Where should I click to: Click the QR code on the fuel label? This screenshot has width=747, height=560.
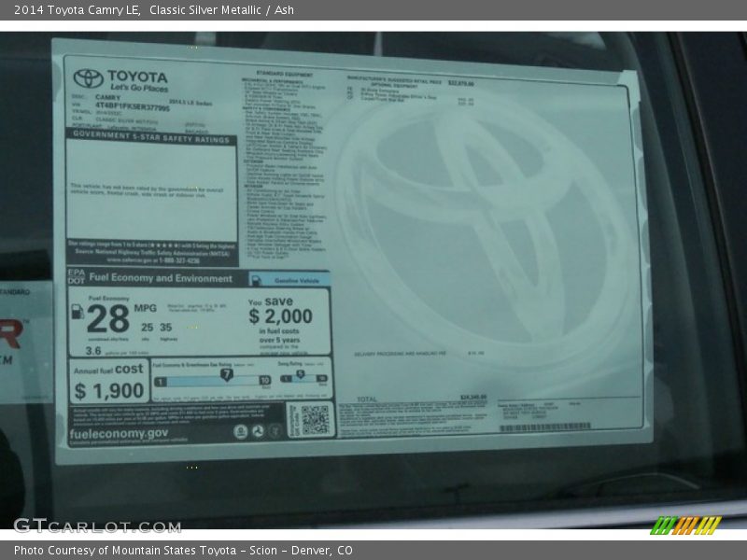point(315,420)
